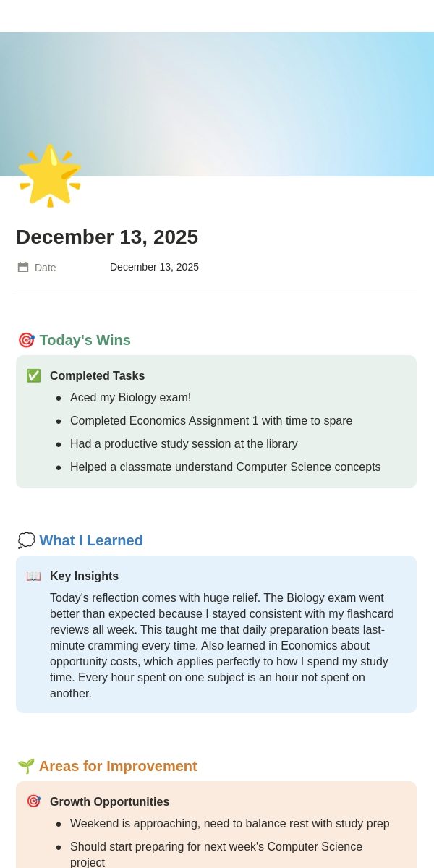Image resolution: width=434 pixels, height=868 pixels.
Task: Click the green checkmark icon in Completed Tasks
Action: point(33,375)
